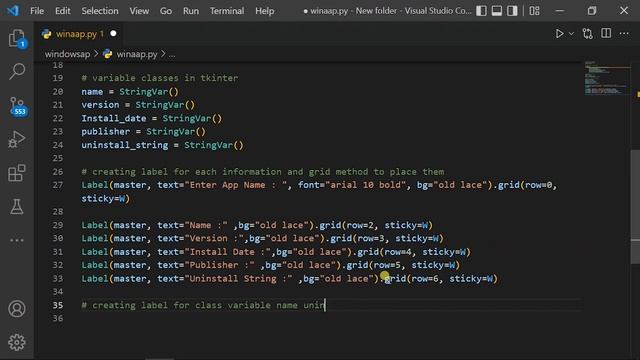Open the Help menu

click(264, 11)
